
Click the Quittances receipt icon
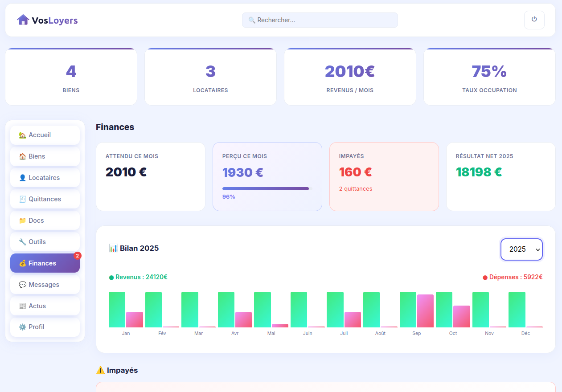coord(23,199)
